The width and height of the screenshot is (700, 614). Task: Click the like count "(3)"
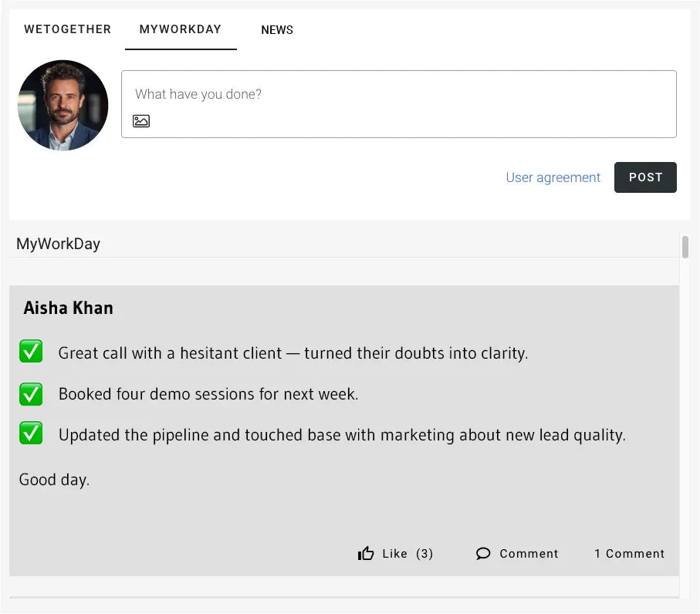424,554
